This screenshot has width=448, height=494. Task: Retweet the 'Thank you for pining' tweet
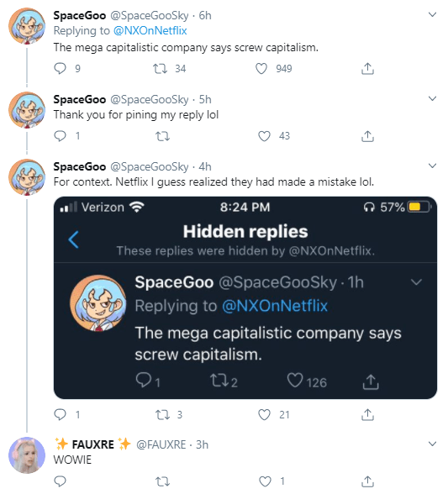[163, 136]
